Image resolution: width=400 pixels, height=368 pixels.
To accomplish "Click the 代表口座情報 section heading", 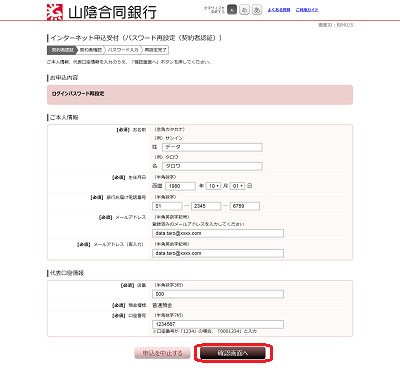I will tap(67, 273).
